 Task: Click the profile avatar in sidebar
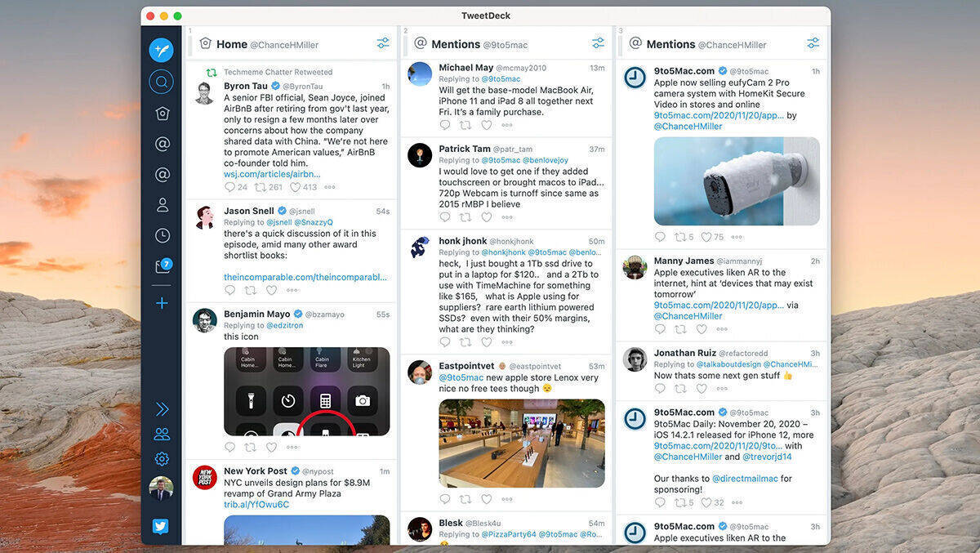pos(161,488)
